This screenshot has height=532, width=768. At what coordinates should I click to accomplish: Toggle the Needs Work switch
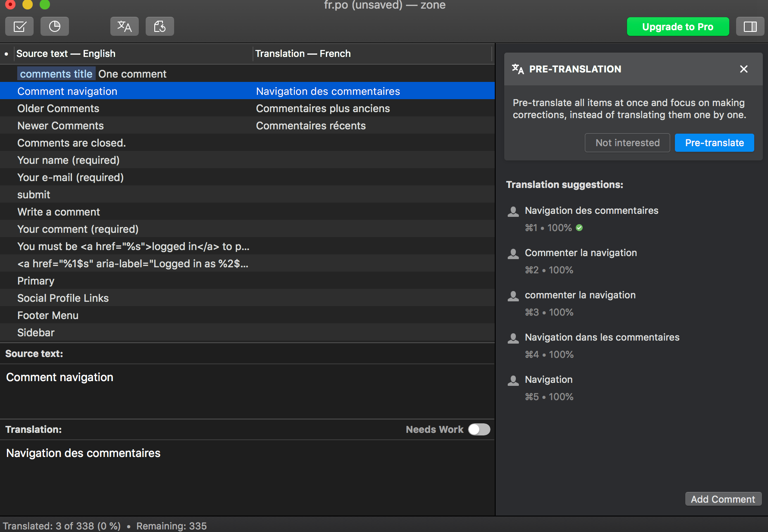pyautogui.click(x=479, y=429)
